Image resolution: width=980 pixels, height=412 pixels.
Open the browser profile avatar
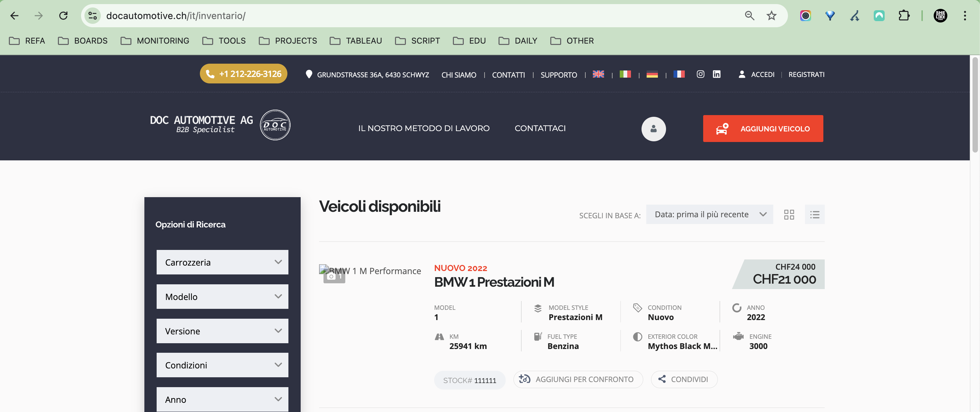(x=941, y=16)
